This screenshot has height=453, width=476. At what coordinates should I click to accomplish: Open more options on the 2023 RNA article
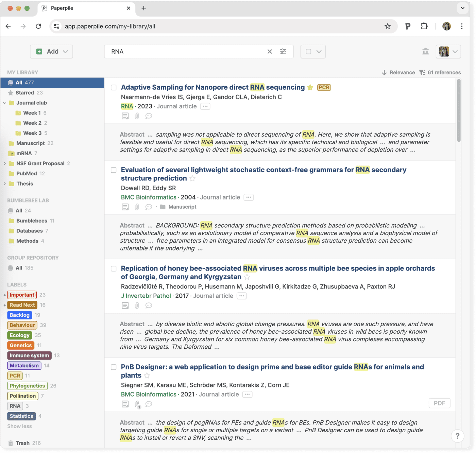pyautogui.click(x=205, y=106)
